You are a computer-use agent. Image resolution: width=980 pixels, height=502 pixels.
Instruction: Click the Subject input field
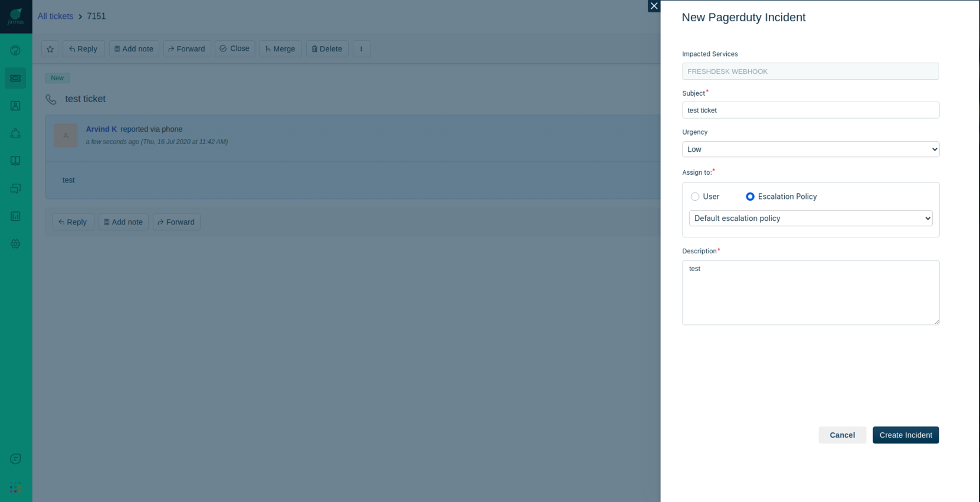(x=811, y=110)
